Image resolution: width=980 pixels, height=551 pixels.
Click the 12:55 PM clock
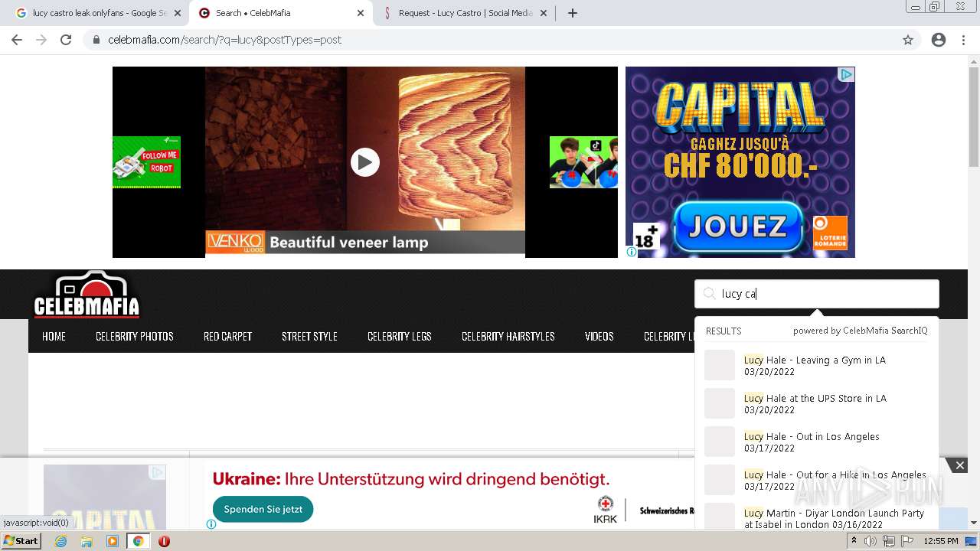941,541
